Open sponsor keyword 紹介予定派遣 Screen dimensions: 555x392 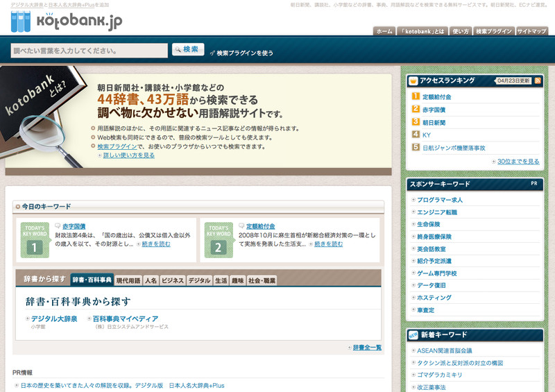click(434, 261)
